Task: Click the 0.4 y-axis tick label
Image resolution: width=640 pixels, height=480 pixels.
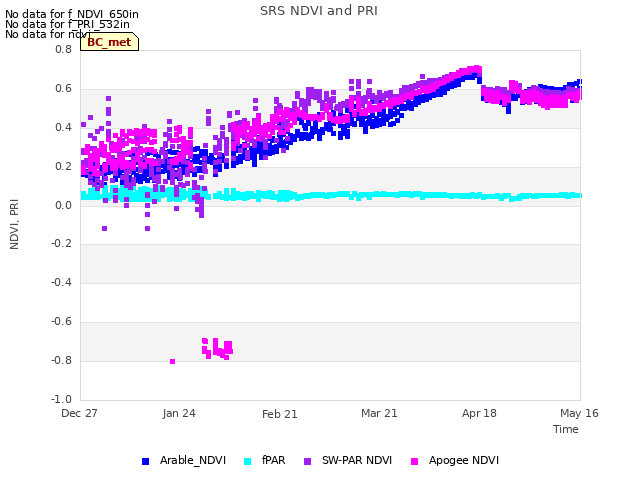Action: 63,127
